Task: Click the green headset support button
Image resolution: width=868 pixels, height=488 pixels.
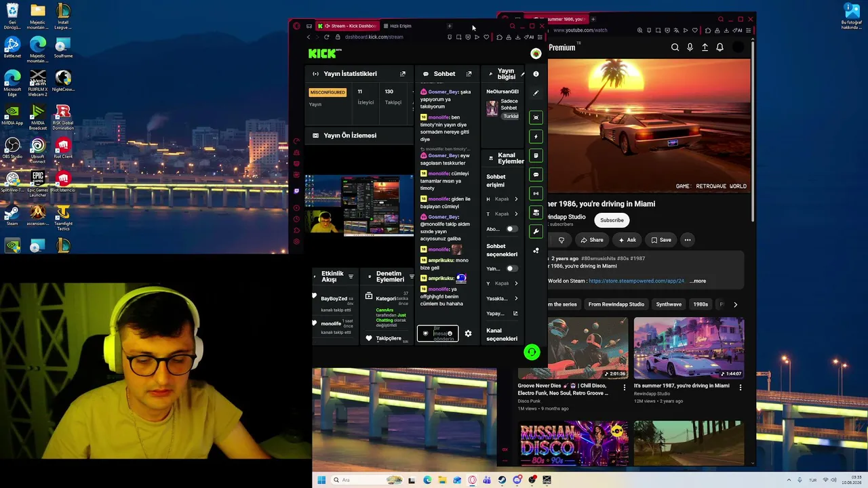Action: pyautogui.click(x=532, y=352)
